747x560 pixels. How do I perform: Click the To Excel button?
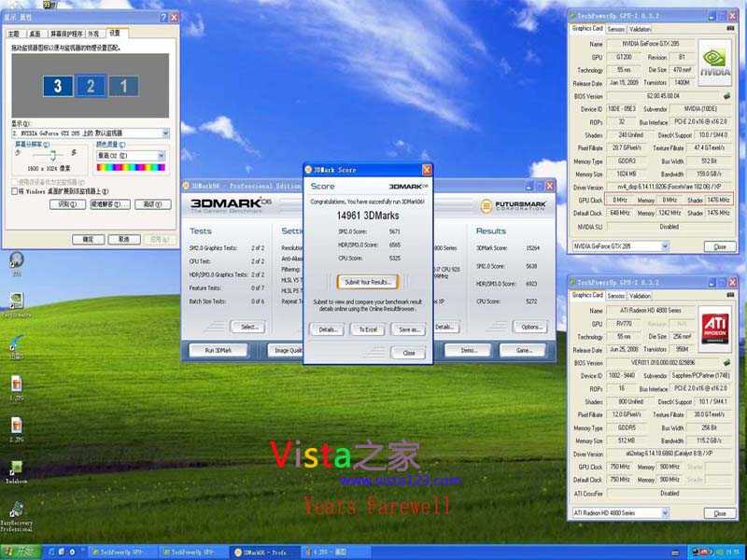point(367,329)
